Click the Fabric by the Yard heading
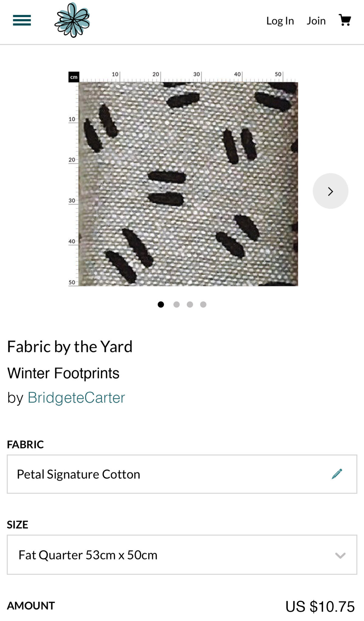 click(x=70, y=347)
